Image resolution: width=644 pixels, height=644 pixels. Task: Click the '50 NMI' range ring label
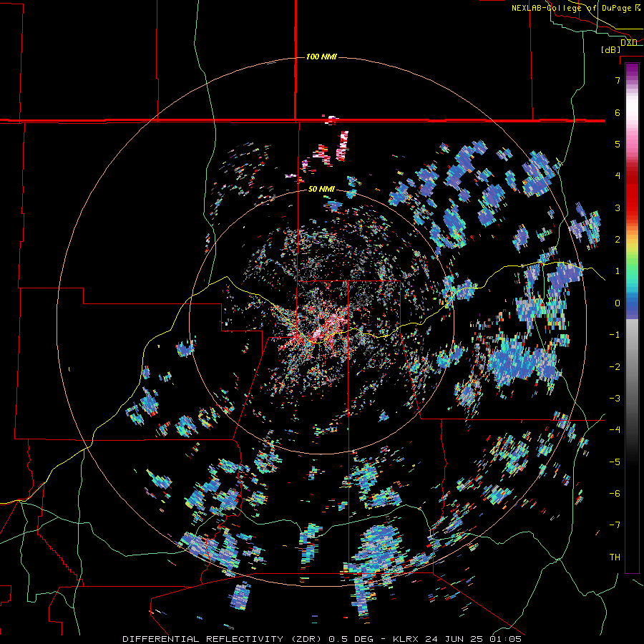321,189
